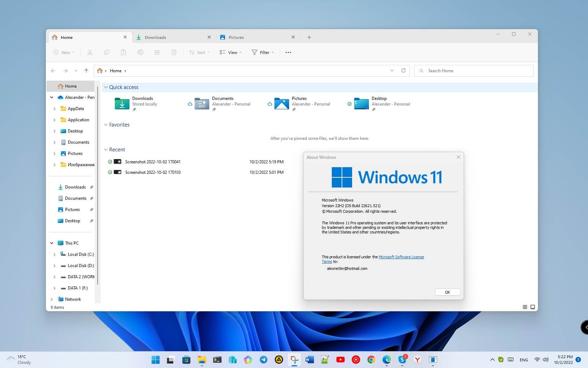Image resolution: width=588 pixels, height=368 pixels.
Task: Click the Copy icon in toolbar
Action: coord(107,52)
